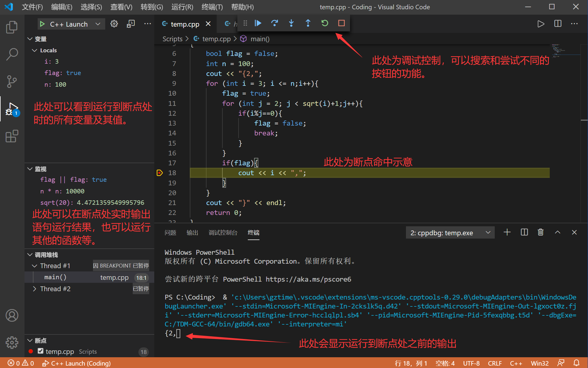This screenshot has height=368, width=588.
Task: Open launch.json via the gear icon
Action: point(114,24)
